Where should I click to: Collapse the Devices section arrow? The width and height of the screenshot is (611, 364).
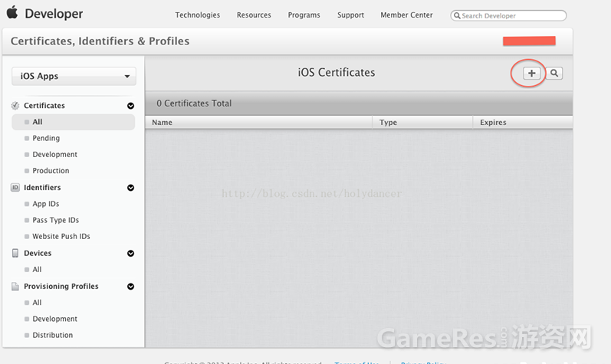click(130, 254)
